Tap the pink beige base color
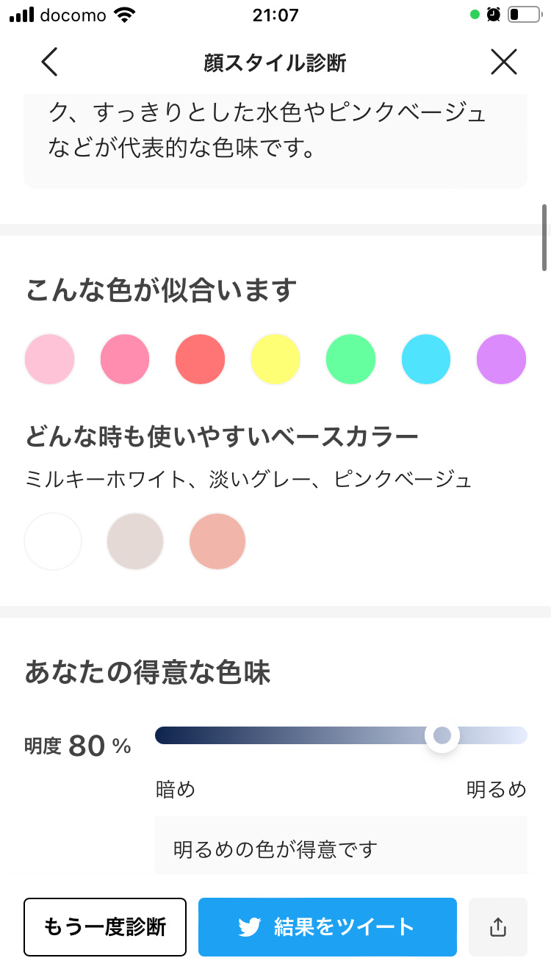Screen dimensions: 551x980 (x=217, y=541)
